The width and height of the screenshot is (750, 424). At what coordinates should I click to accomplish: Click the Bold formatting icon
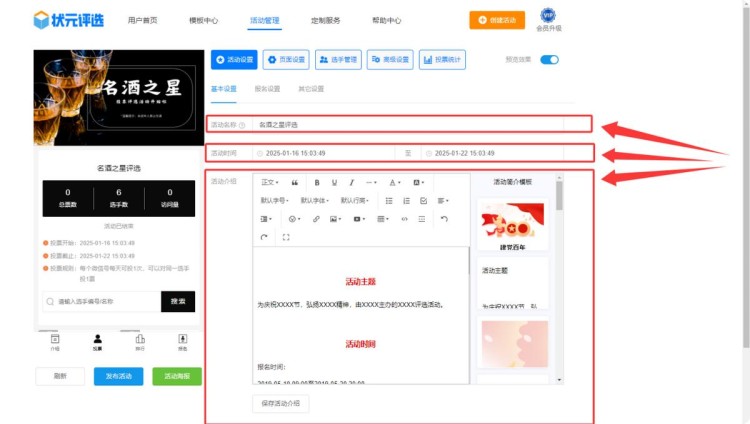pyautogui.click(x=317, y=183)
